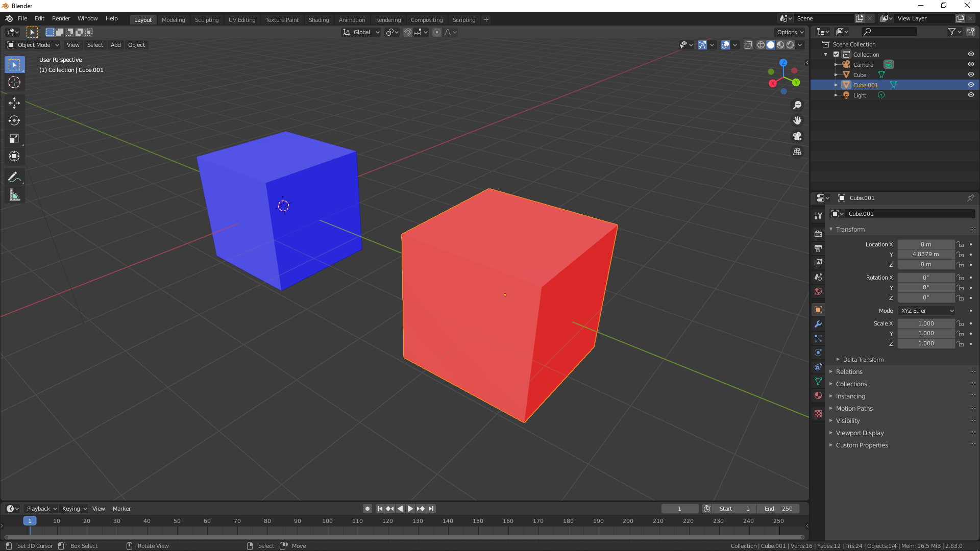The width and height of the screenshot is (980, 551).
Task: Switch to wireframe shading
Action: [x=761, y=45]
